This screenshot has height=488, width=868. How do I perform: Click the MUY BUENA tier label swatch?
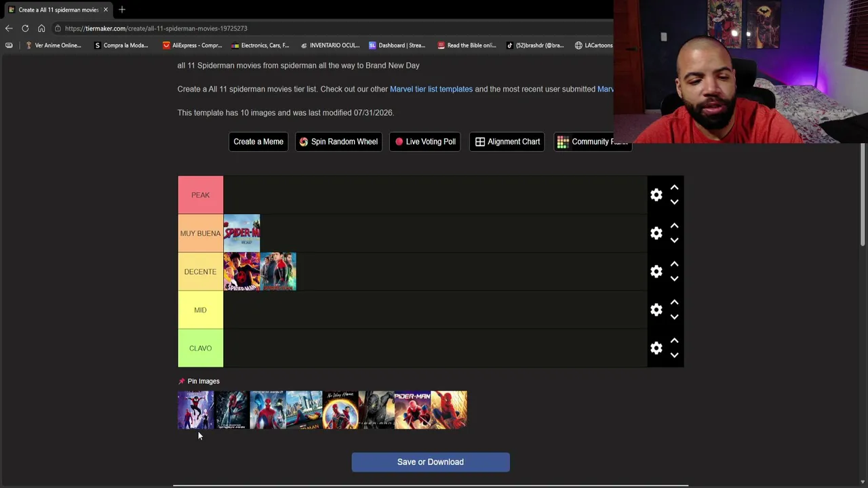point(200,233)
